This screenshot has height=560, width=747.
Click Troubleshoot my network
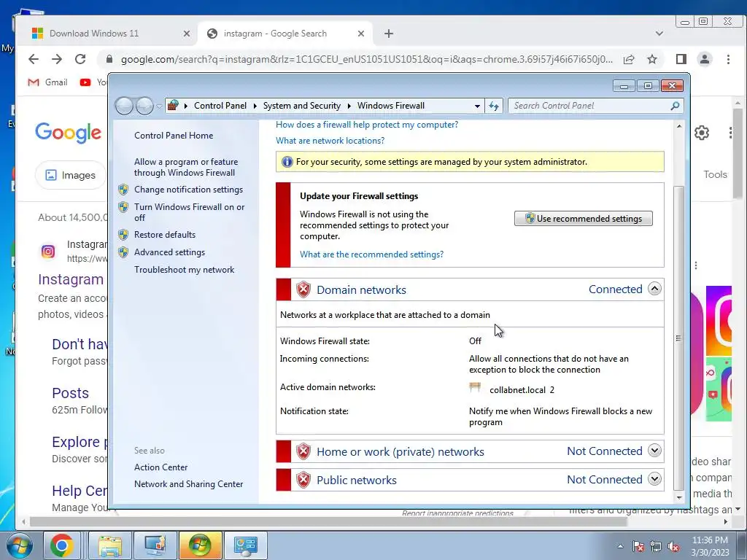(x=185, y=270)
